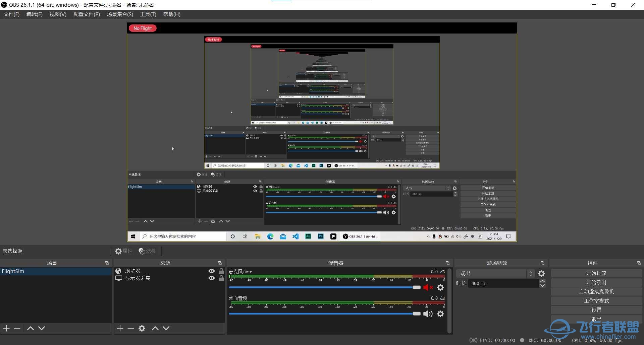Open the 编辑(E) menu

tap(35, 14)
